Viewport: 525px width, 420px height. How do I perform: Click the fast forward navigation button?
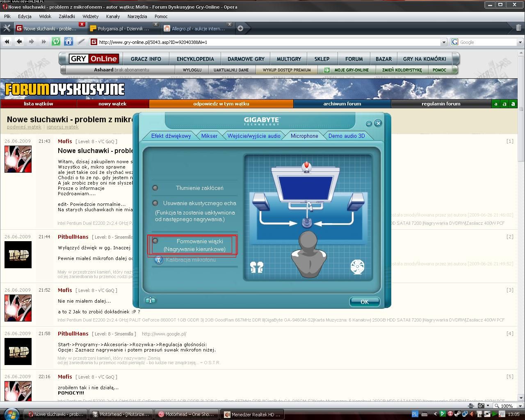click(44, 42)
